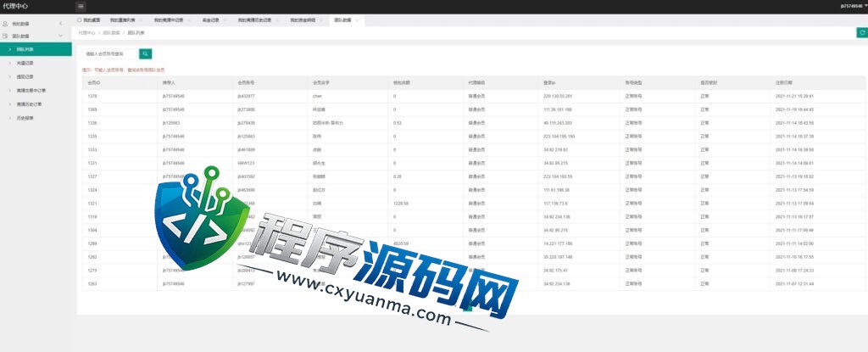Click the green search icon button

coord(145,53)
